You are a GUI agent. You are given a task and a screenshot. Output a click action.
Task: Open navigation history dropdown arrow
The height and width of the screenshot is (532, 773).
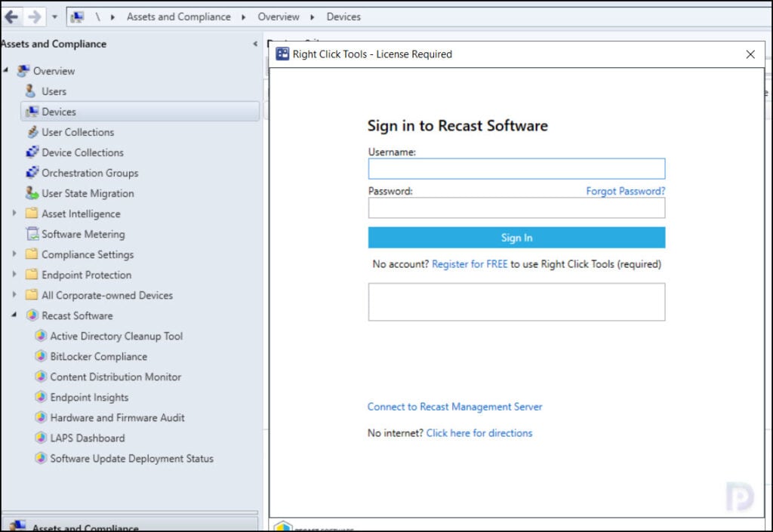pos(54,17)
